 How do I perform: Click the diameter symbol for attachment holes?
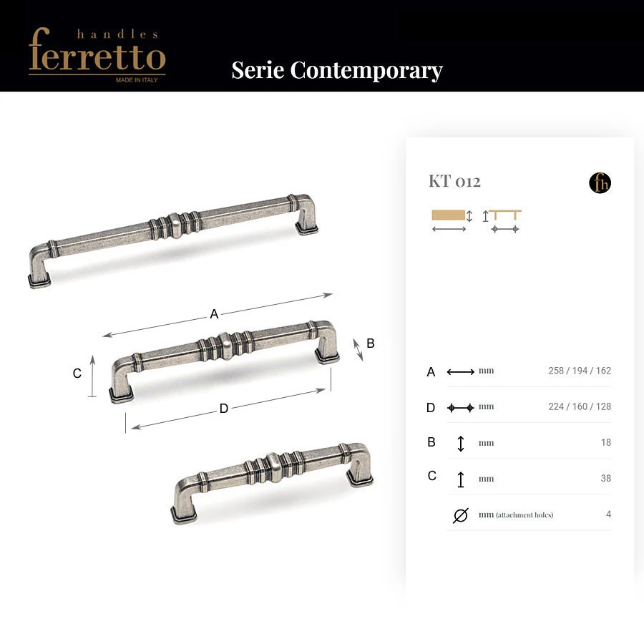point(460,515)
